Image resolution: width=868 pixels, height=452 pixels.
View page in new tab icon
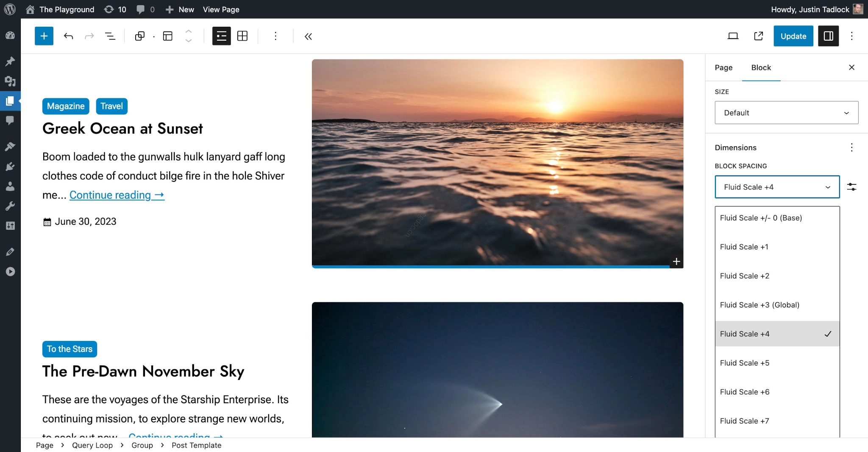759,36
